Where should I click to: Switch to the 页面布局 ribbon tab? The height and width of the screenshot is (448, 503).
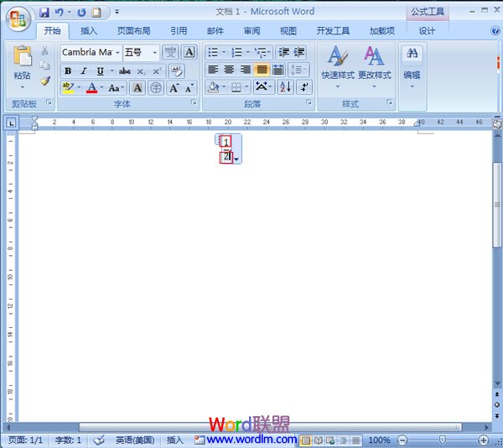[133, 31]
